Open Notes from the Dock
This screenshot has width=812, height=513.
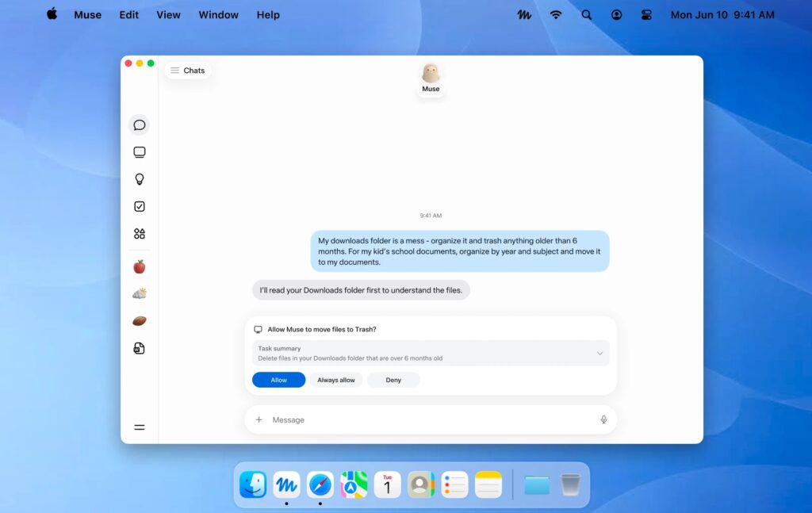click(488, 485)
